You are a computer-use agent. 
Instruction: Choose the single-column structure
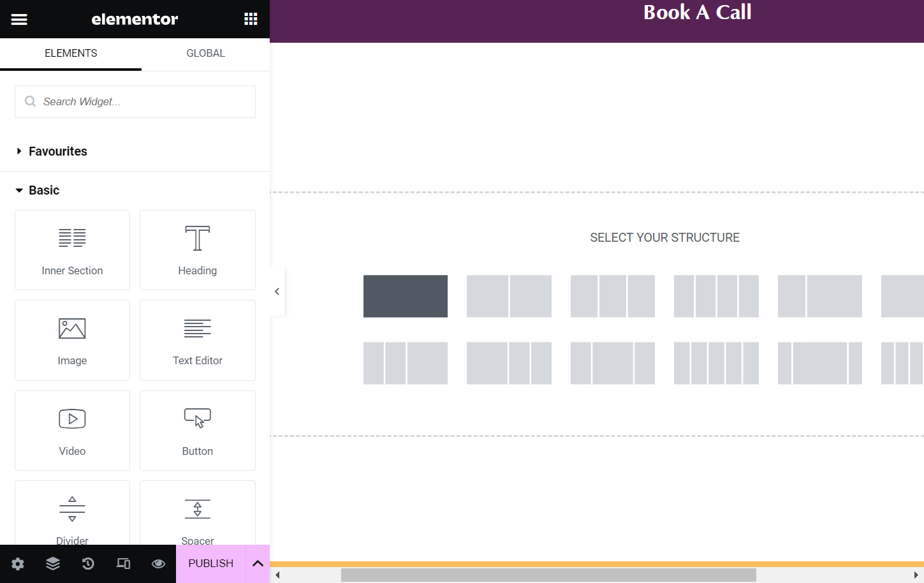[406, 296]
